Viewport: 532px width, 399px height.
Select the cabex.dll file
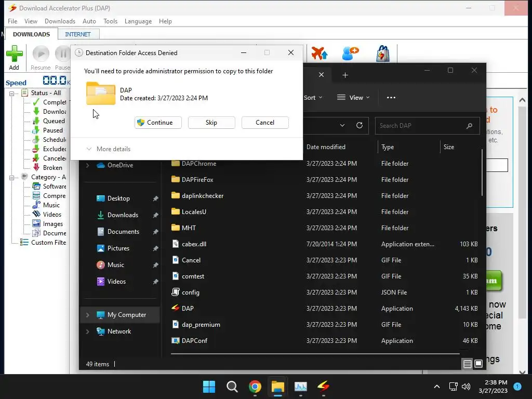pos(194,244)
